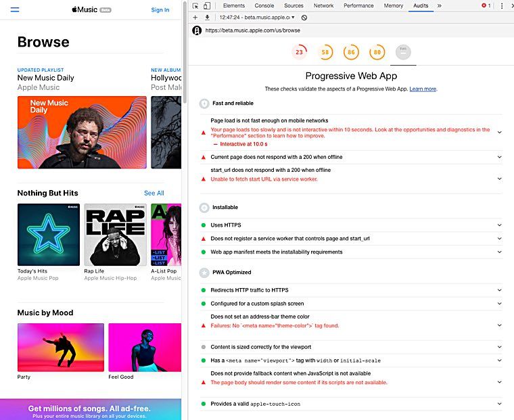Select the score 86 gauge

(x=351, y=52)
